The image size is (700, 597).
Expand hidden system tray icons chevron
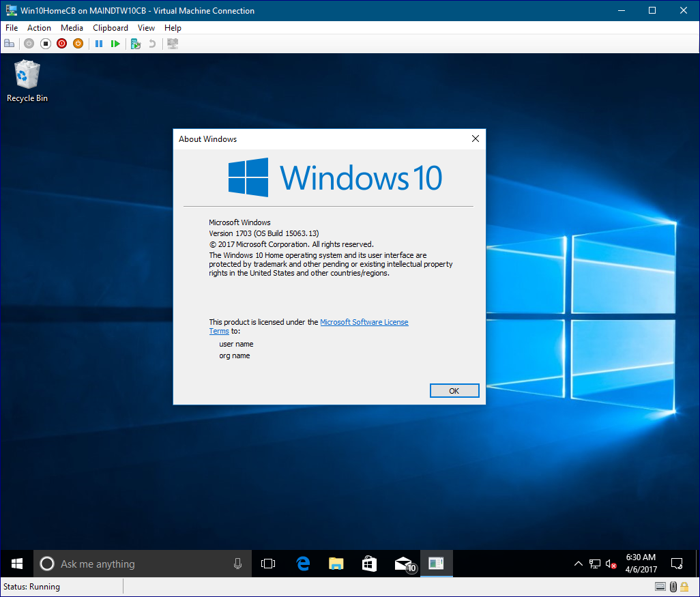(x=578, y=564)
